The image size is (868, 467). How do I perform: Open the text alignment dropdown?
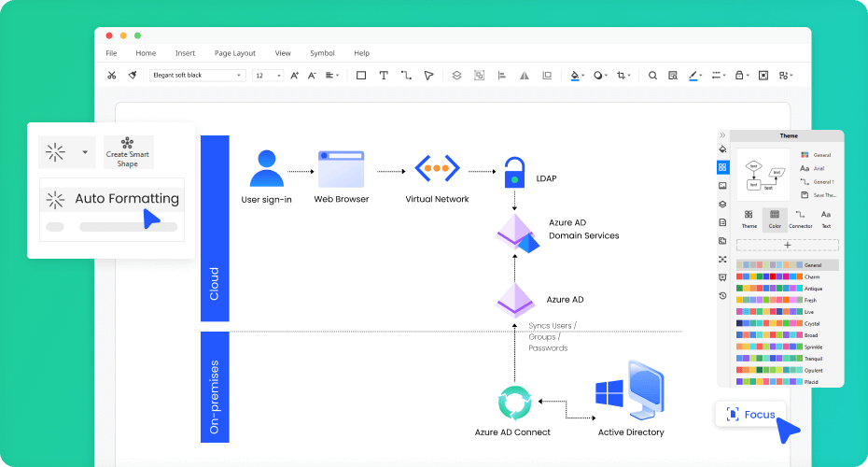pos(332,76)
